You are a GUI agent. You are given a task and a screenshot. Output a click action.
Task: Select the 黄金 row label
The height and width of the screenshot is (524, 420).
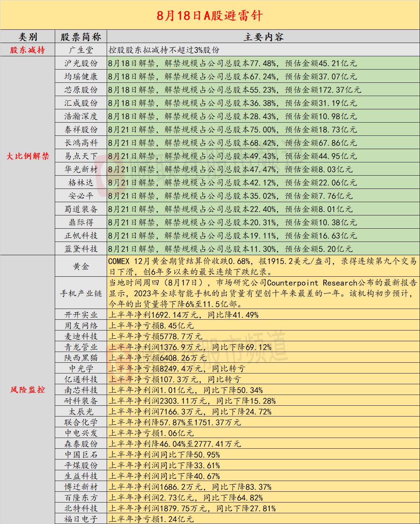81,266
